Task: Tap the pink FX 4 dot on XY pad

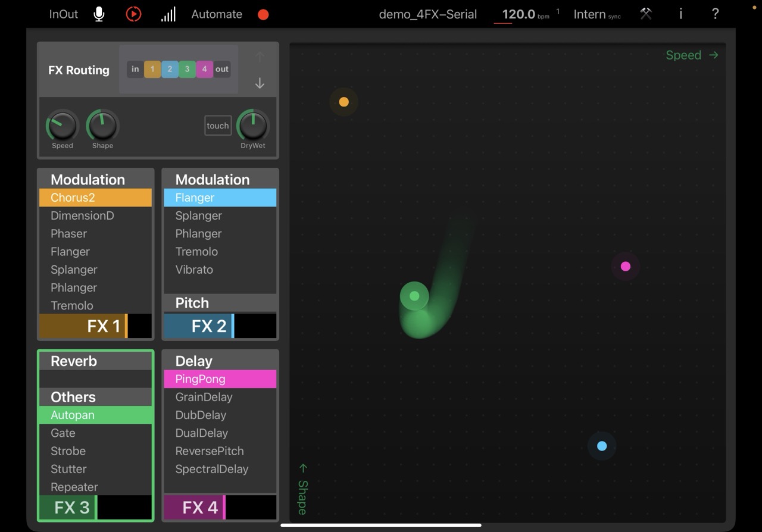Action: point(625,267)
